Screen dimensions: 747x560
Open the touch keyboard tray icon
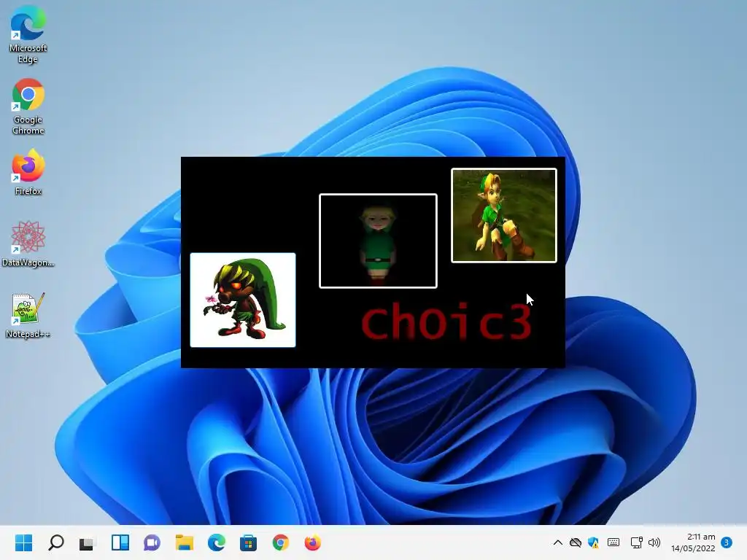[614, 542]
